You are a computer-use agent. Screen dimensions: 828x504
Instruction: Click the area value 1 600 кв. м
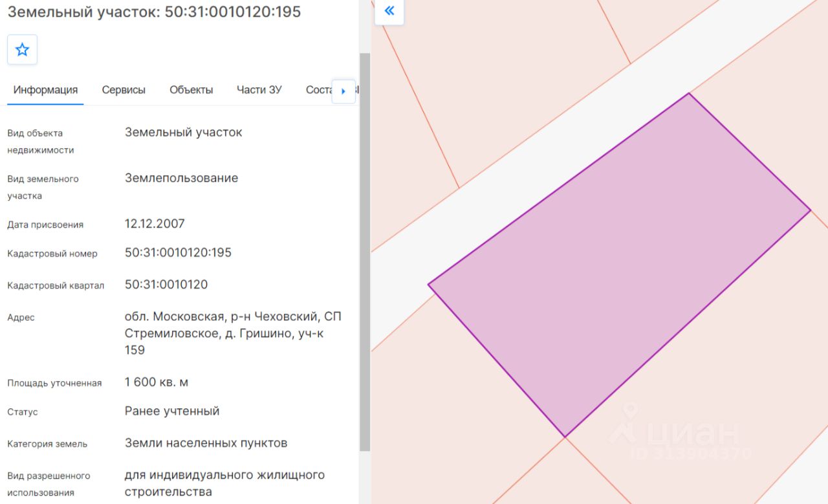point(157,382)
